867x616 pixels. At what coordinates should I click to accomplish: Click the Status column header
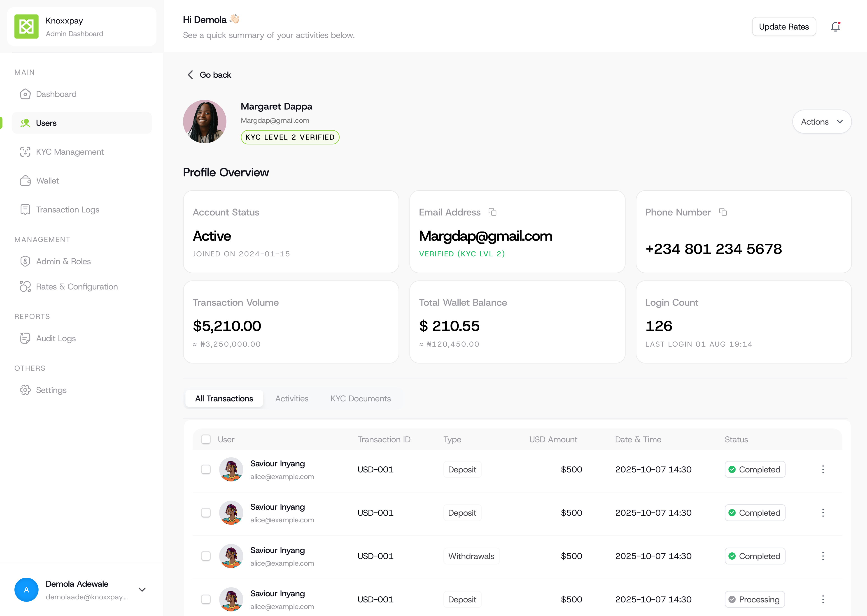click(x=736, y=439)
